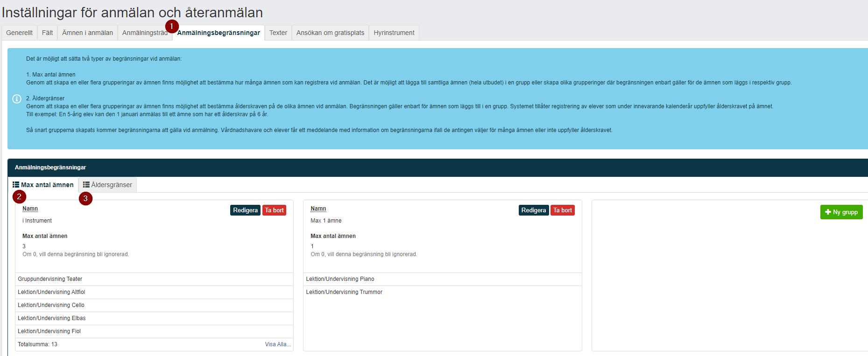Switch to the Hyrinstrument tab

pyautogui.click(x=394, y=33)
